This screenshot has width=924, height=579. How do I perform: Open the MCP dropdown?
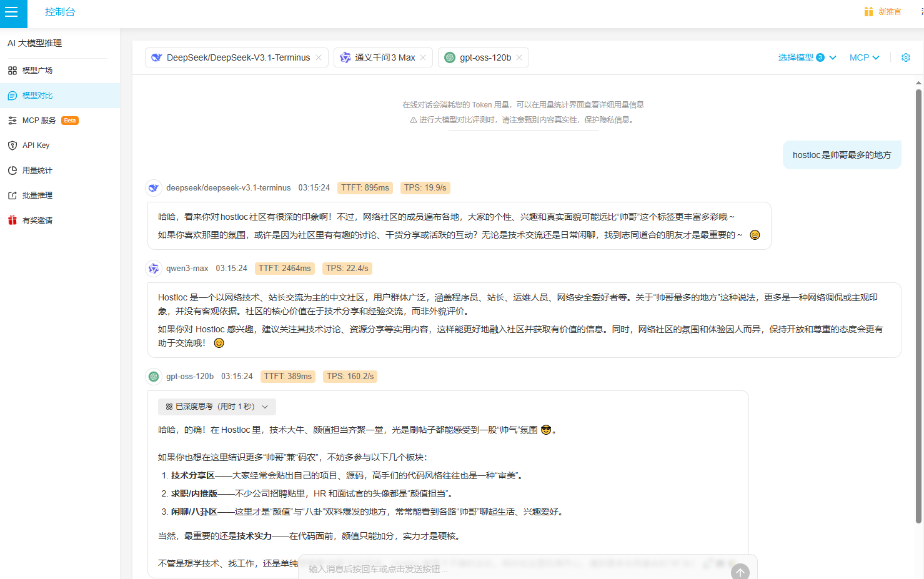[864, 57]
